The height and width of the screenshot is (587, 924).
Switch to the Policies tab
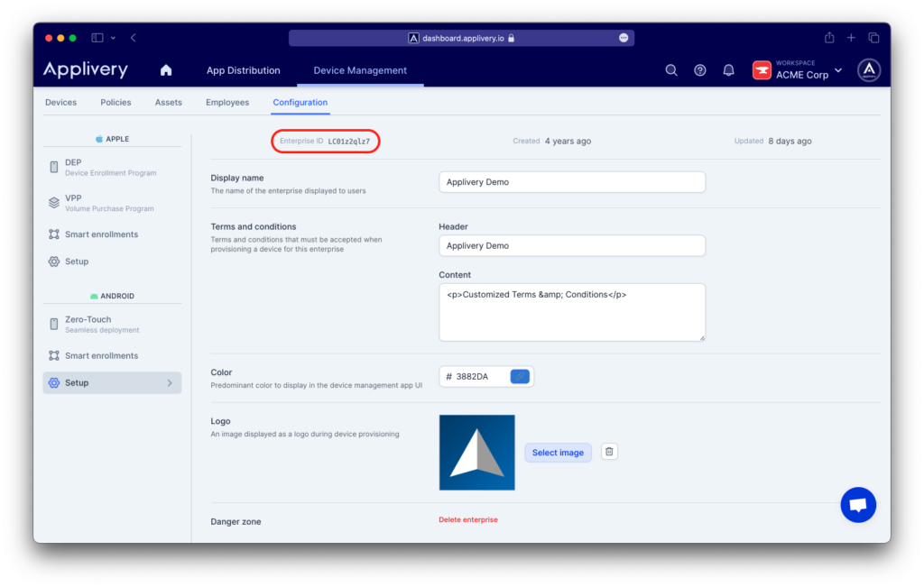[115, 103]
